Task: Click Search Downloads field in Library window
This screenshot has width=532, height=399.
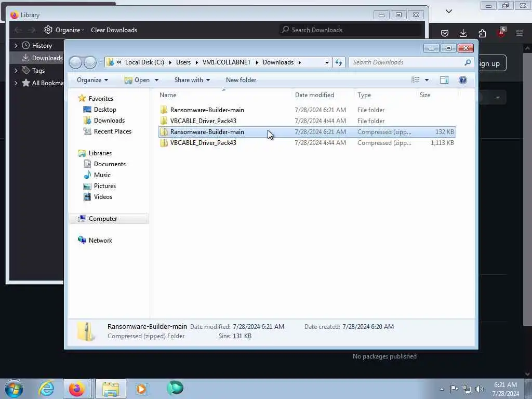Action: (351, 30)
